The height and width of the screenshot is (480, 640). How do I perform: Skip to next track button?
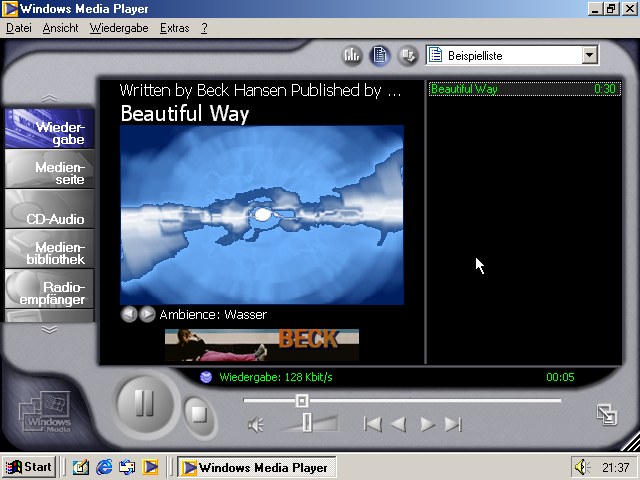(x=453, y=424)
